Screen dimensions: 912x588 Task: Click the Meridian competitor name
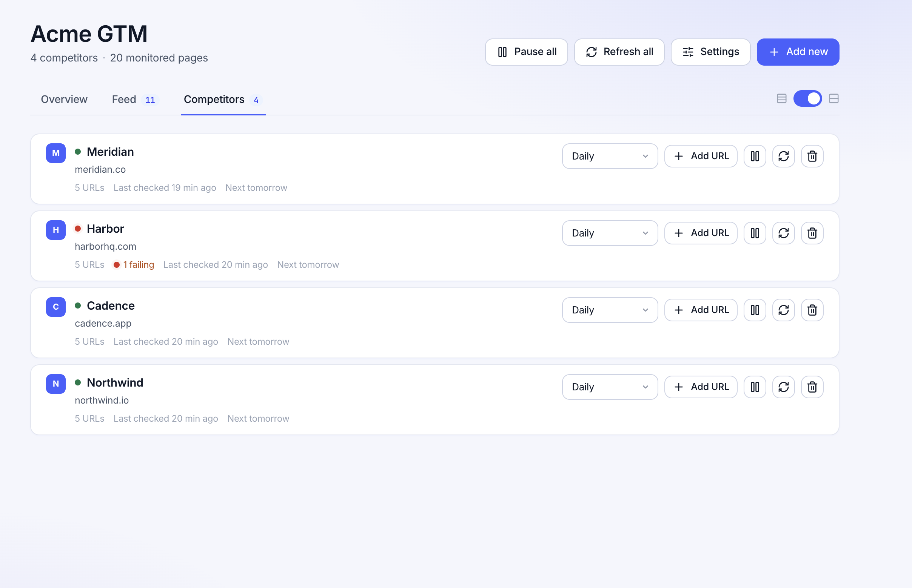point(110,152)
